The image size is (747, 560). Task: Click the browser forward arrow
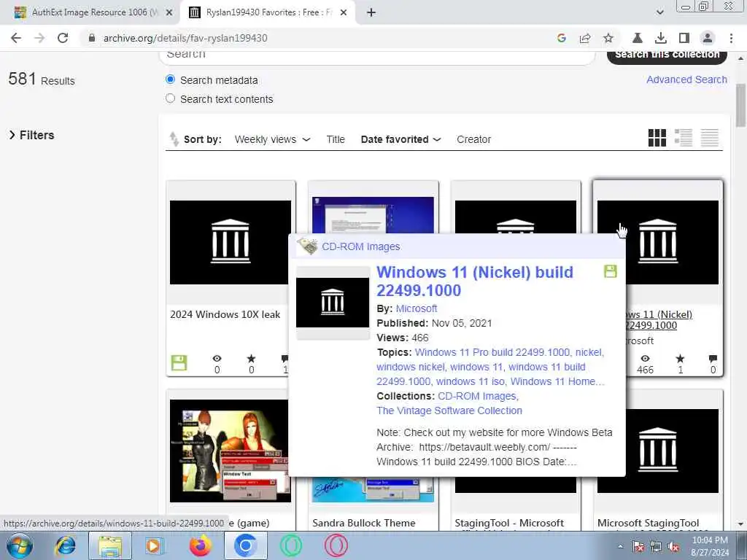coord(39,38)
